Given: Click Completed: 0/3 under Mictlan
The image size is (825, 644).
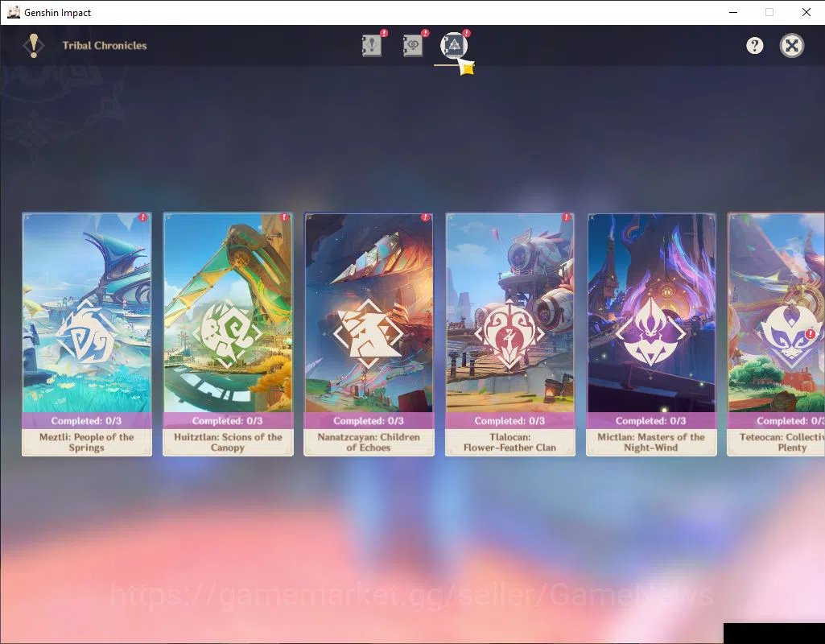Looking at the screenshot, I should (x=651, y=421).
